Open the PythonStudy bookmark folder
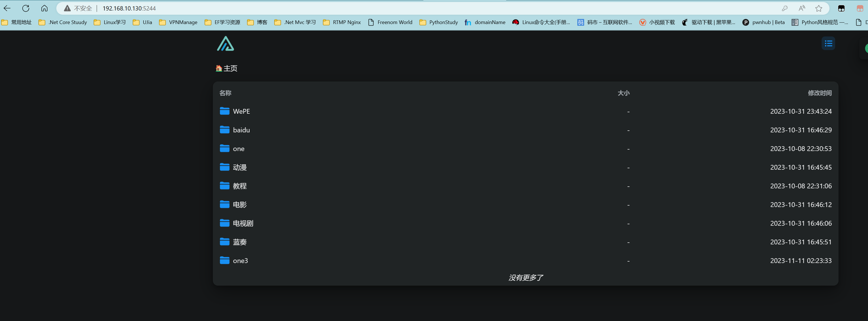The image size is (868, 321). point(439,22)
